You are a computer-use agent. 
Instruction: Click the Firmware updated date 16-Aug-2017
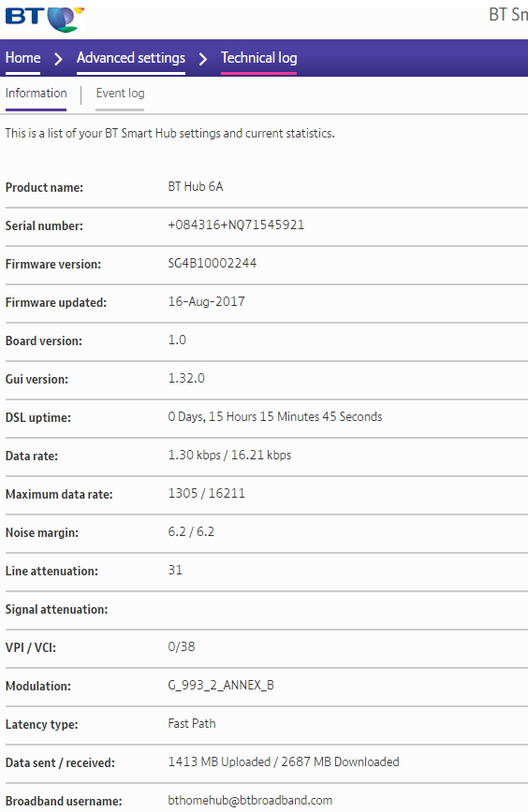point(206,301)
